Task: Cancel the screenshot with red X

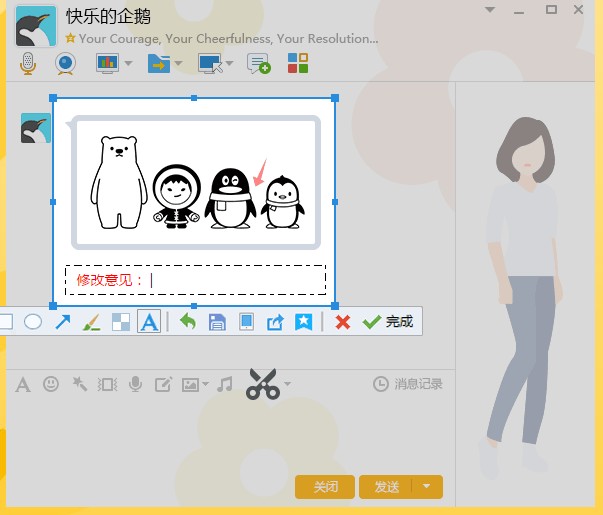Action: [343, 322]
